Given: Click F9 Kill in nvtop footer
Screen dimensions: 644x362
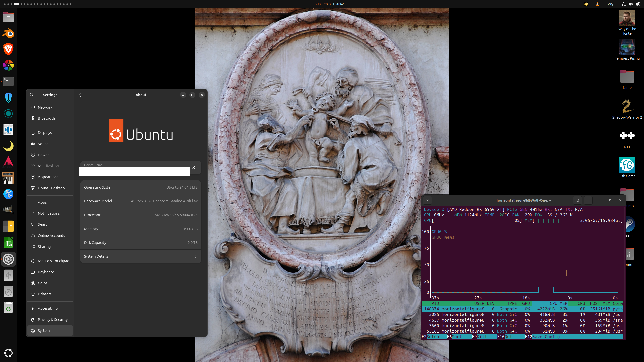Looking at the screenshot, I should click(482, 337).
